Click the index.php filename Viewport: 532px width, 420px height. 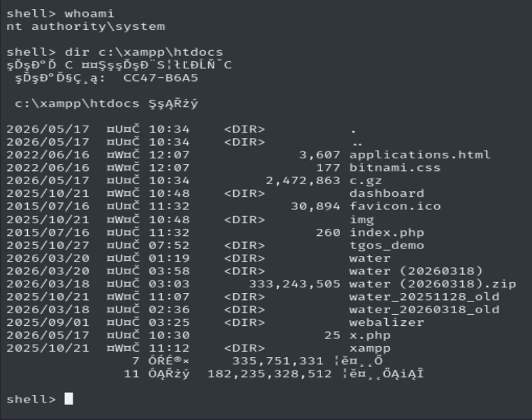387,232
